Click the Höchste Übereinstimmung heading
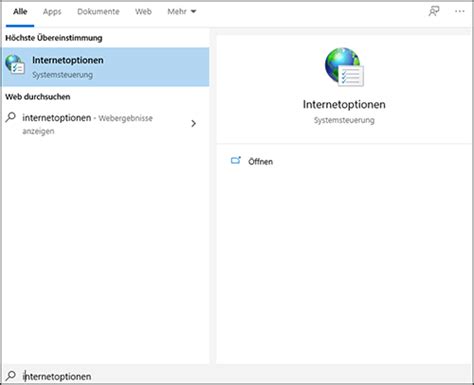Screen dimensions: 474x385 pos(54,38)
